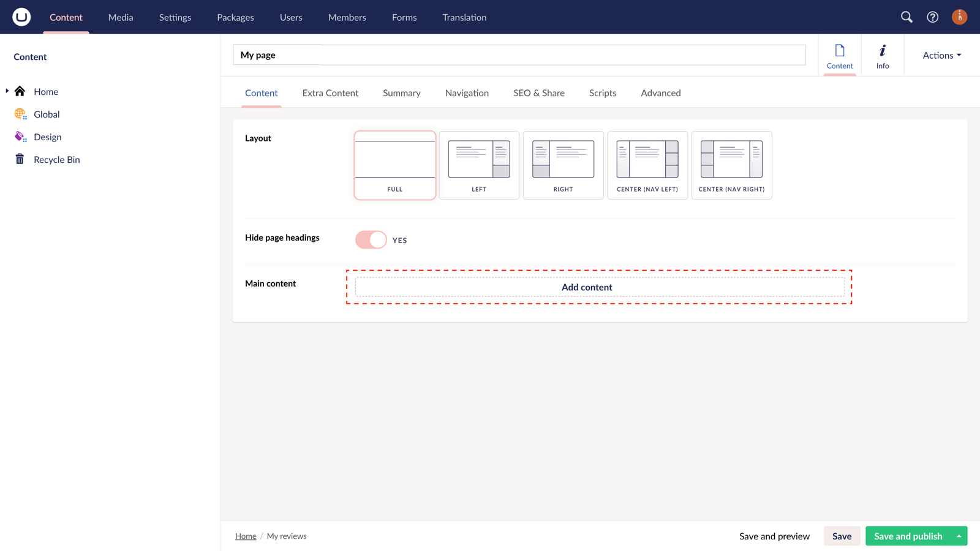Click the user avatar icon
Screen dimensions: 980x551
959,17
